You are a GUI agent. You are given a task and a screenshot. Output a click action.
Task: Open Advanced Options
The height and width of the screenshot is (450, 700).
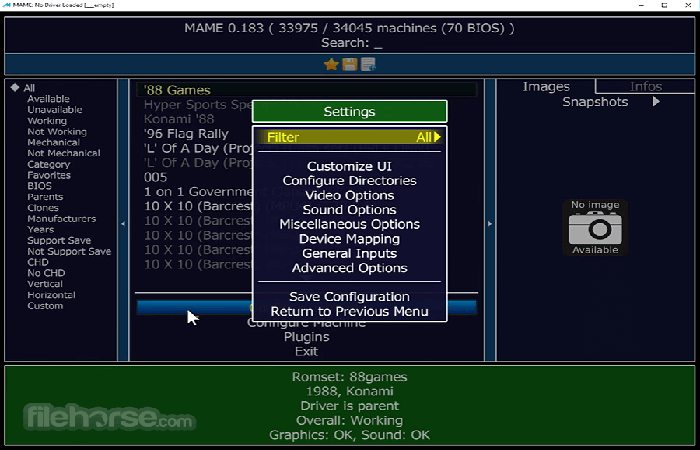click(350, 268)
